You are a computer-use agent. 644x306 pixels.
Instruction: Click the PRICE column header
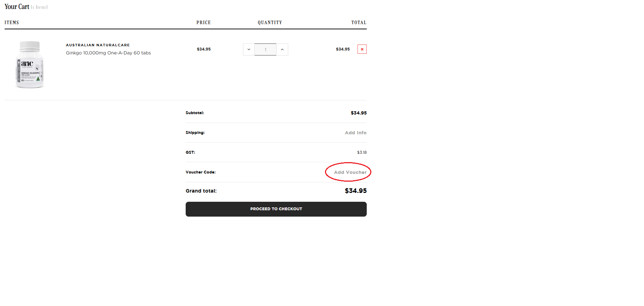203,23
